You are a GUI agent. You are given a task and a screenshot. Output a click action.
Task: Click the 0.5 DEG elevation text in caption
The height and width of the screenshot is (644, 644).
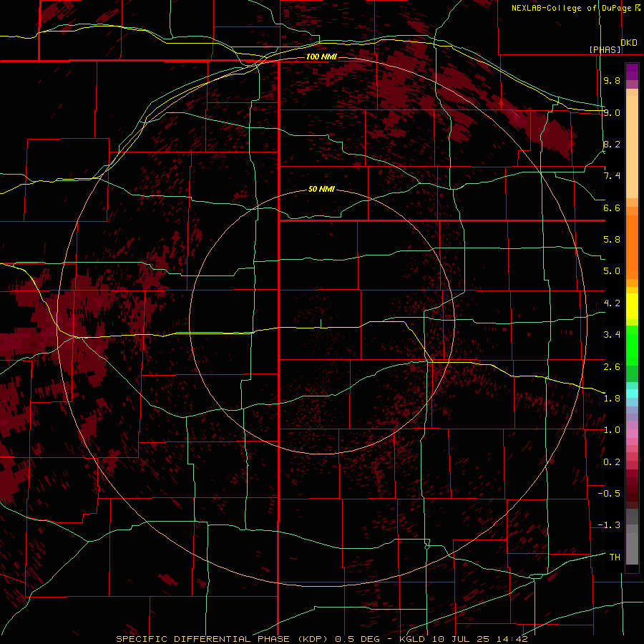(x=358, y=639)
